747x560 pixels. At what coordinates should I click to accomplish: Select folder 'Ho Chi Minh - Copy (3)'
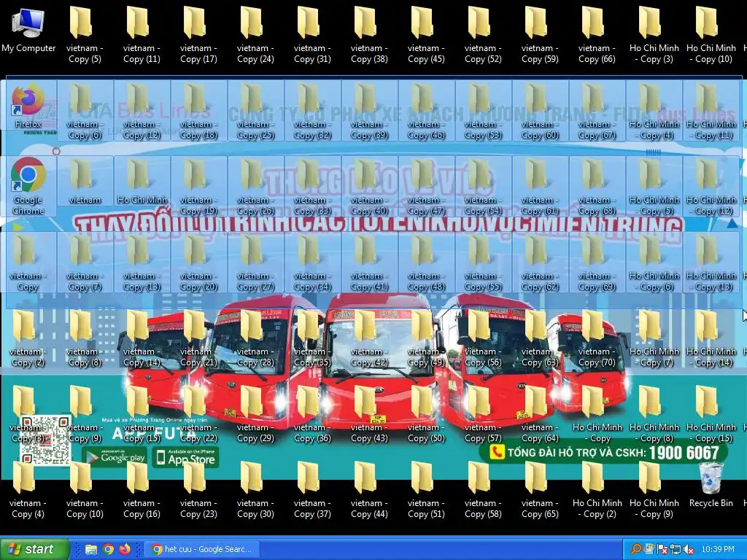coord(654,34)
